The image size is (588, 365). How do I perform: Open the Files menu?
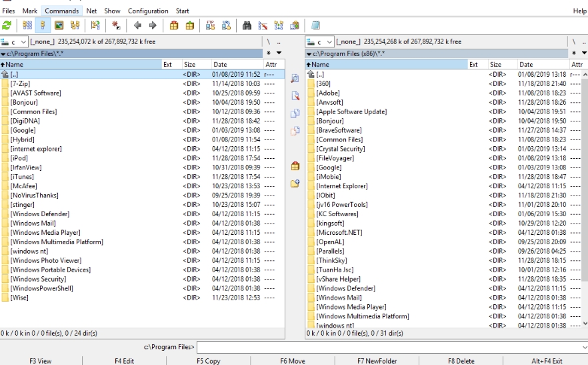(x=9, y=11)
